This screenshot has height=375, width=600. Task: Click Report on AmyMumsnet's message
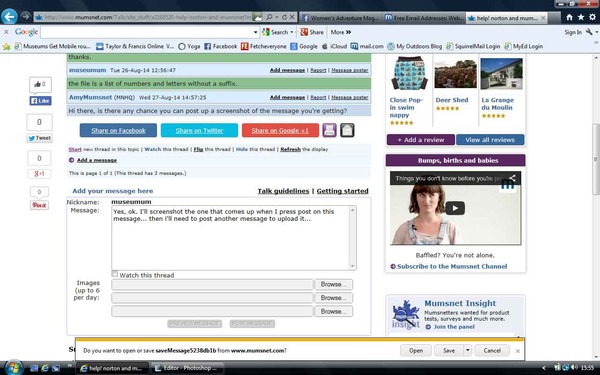pos(318,97)
